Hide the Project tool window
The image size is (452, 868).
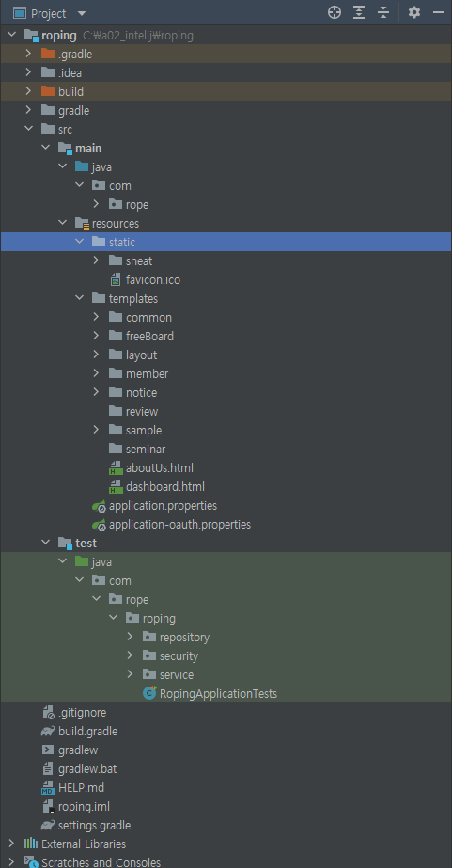[439, 12]
